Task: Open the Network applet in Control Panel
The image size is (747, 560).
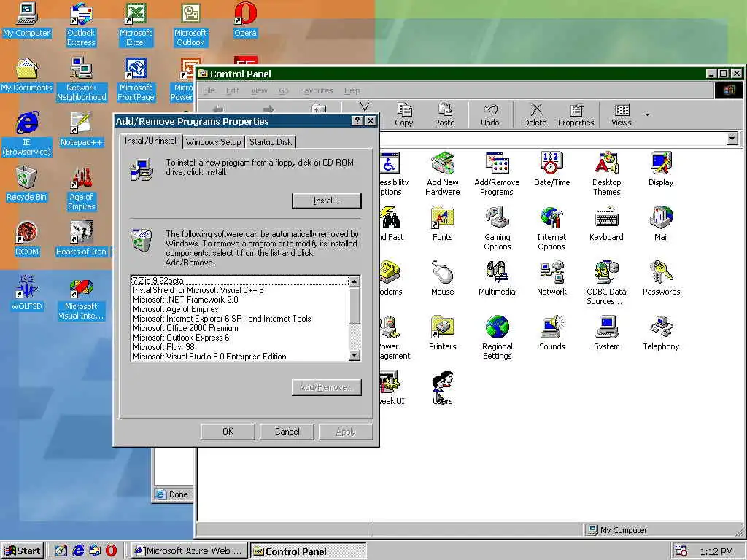Action: coord(551,278)
